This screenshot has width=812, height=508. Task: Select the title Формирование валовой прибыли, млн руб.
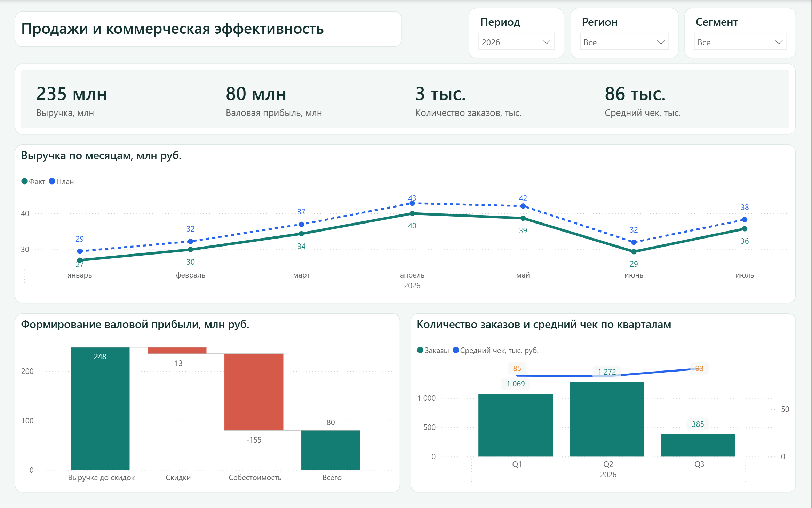coord(135,324)
